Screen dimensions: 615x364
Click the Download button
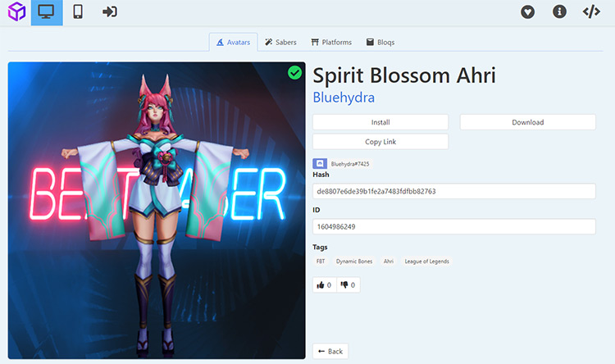click(x=527, y=122)
